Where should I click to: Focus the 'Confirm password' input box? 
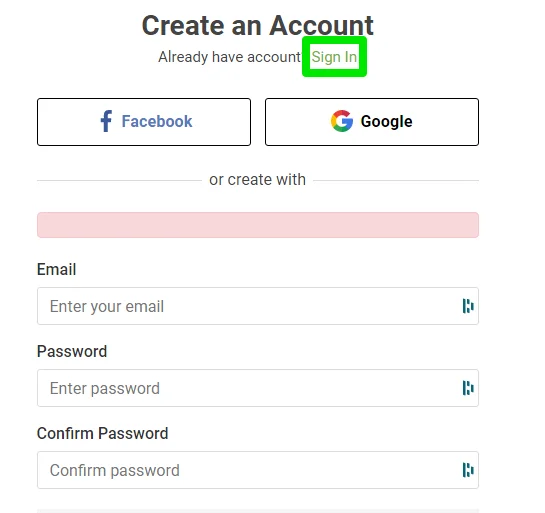tap(258, 470)
